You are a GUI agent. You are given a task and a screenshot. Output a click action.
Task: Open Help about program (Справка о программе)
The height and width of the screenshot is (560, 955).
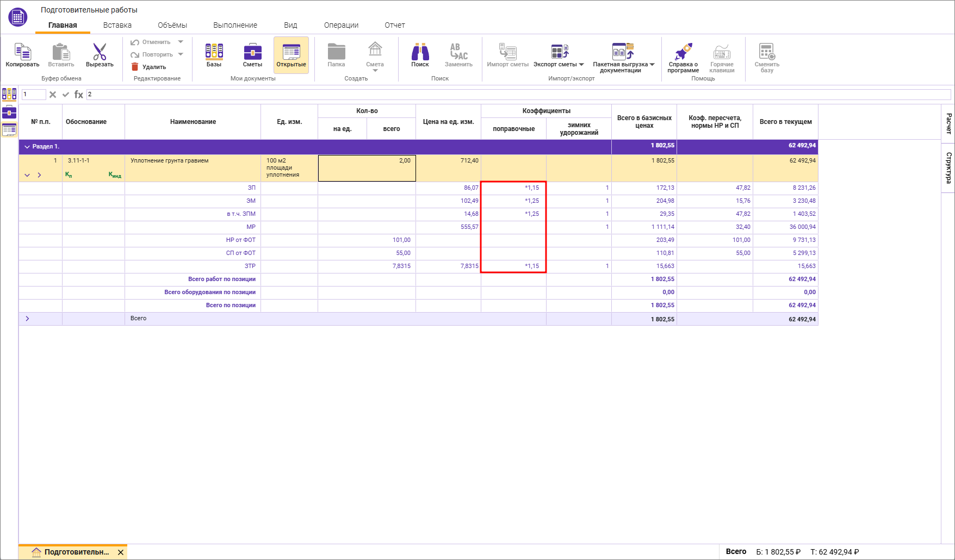(x=683, y=53)
